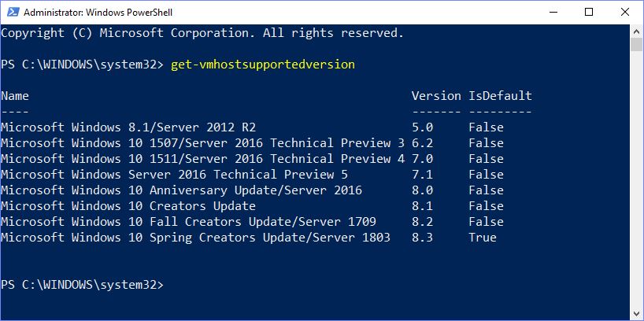Click version value 7.1

(x=422, y=175)
